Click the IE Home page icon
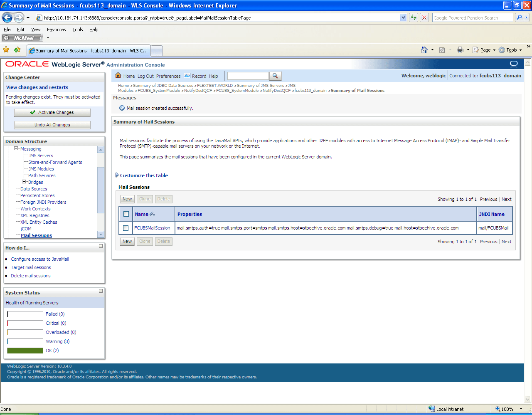 pyautogui.click(x=424, y=50)
